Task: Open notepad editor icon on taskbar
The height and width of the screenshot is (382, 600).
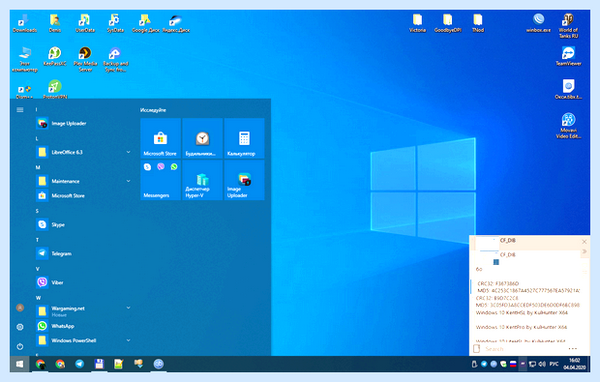Action: click(119, 364)
